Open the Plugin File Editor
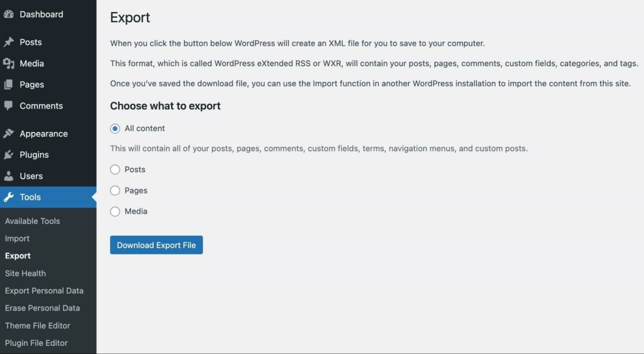644x354 pixels. [36, 343]
